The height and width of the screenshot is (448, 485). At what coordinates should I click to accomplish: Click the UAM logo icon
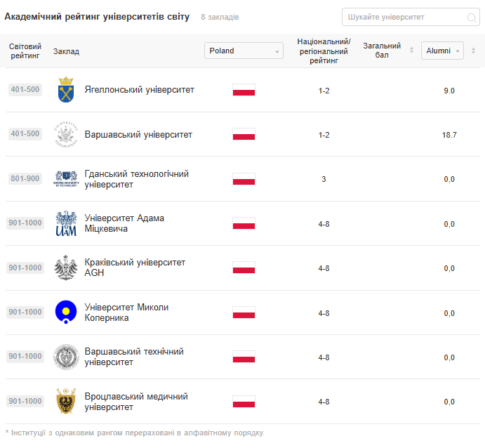coord(66,223)
